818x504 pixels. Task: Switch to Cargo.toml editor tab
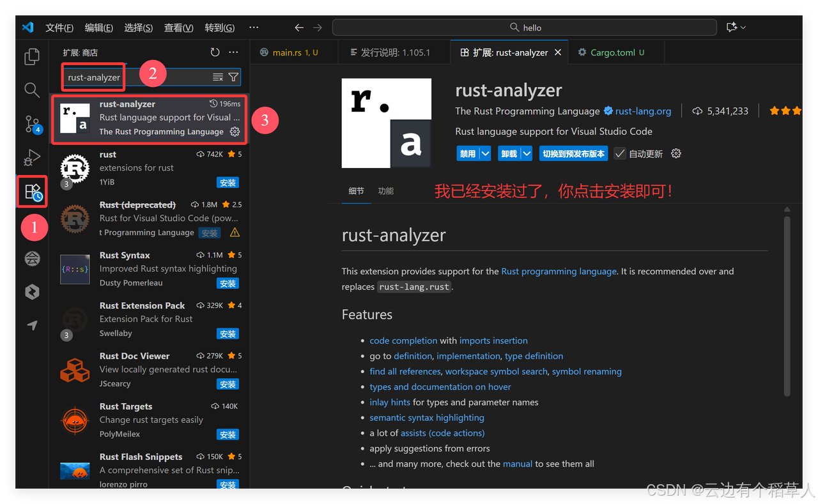[x=616, y=52]
